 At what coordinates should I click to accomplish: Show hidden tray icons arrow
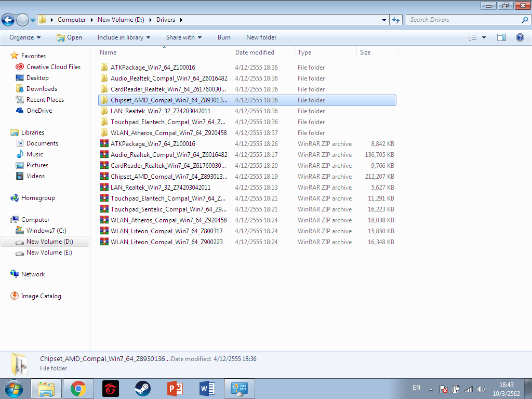tap(431, 389)
